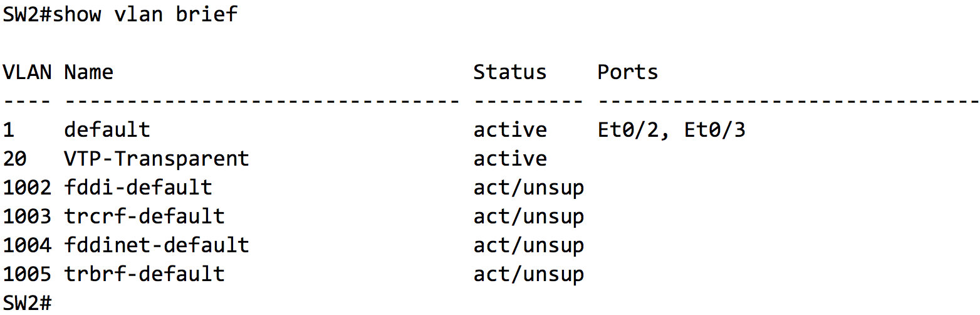Viewport: 980px width, 315px height.
Task: Click the Status column header
Action: pyautogui.click(x=509, y=72)
